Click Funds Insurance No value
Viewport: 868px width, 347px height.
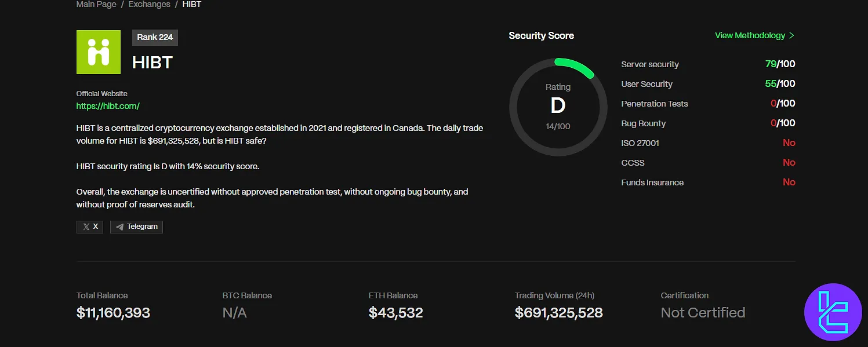click(x=789, y=182)
